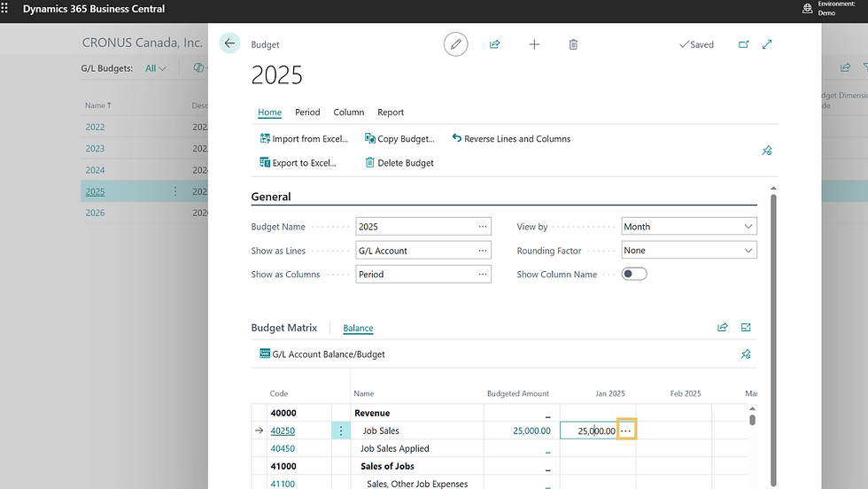Image resolution: width=868 pixels, height=489 pixels.
Task: Open the app launcher waffle icon
Action: click(4, 8)
